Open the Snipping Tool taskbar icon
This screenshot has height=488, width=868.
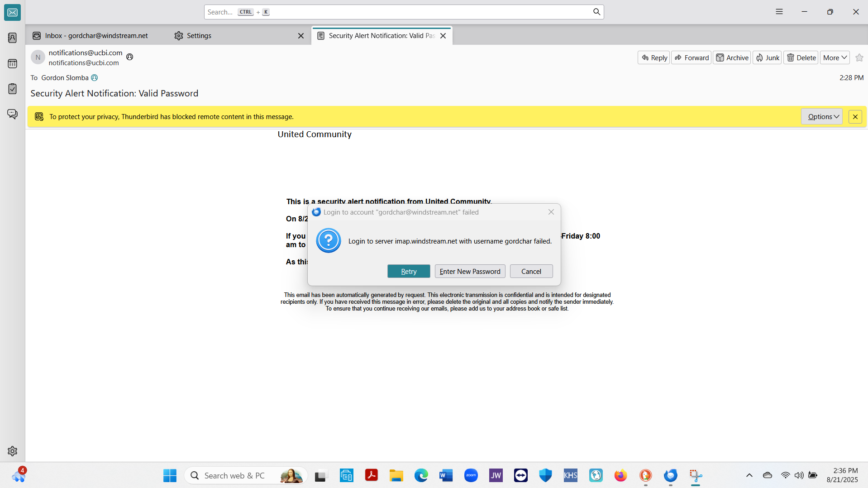[x=696, y=475]
